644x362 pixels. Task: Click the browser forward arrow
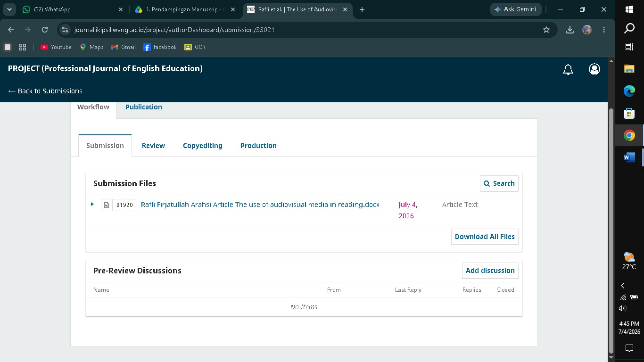click(x=28, y=30)
